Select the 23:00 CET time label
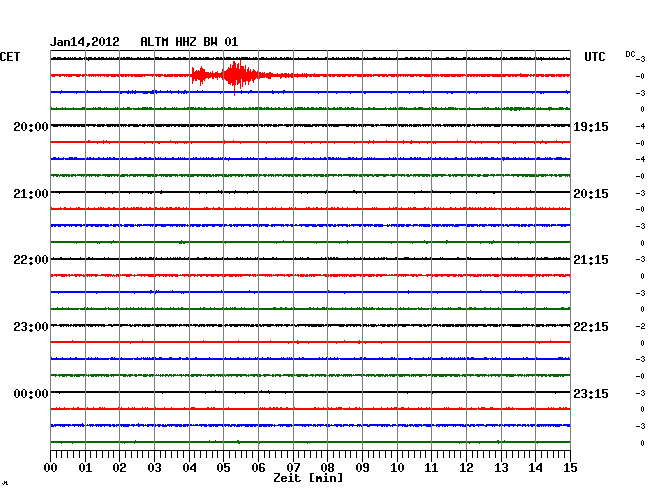The width and height of the screenshot is (650, 494). [31, 327]
